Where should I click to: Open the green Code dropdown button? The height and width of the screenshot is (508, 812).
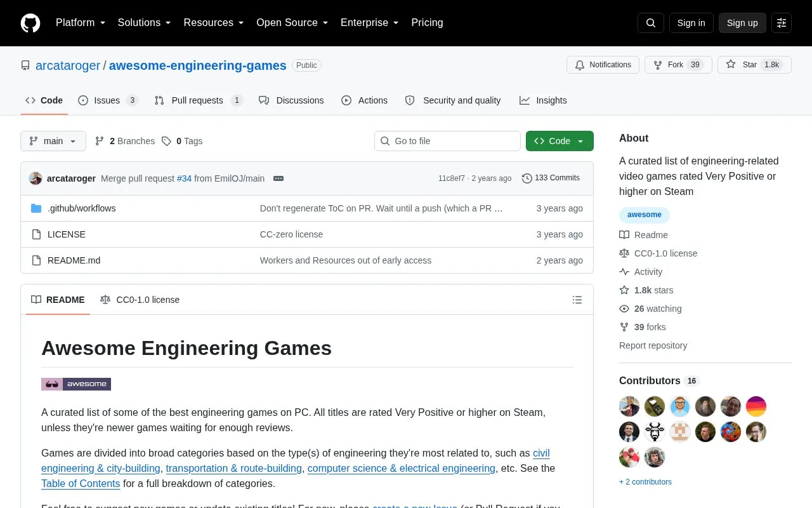pyautogui.click(x=560, y=141)
